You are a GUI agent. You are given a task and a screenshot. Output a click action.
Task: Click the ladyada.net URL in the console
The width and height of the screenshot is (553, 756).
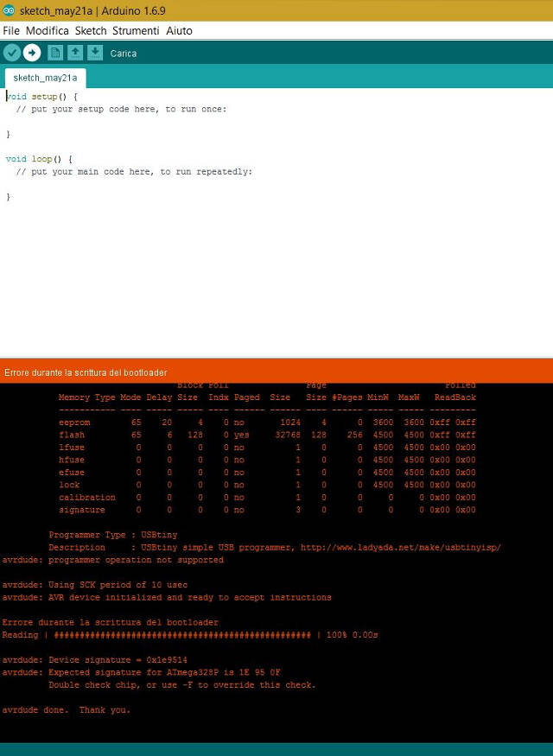[x=401, y=548]
